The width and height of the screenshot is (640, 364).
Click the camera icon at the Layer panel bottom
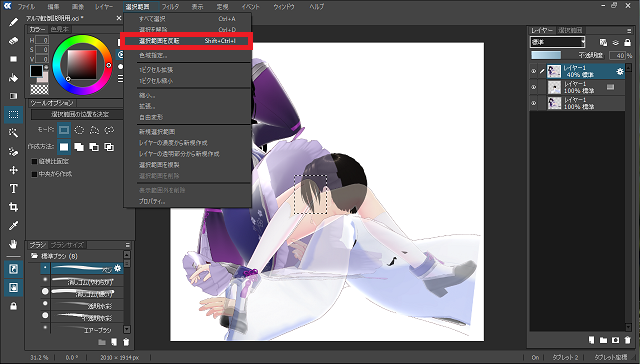[x=616, y=340]
